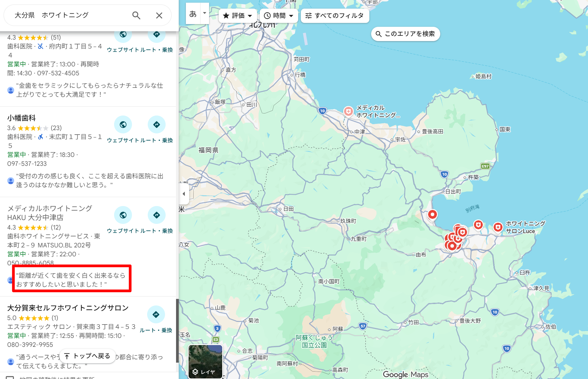Image resolution: width=588 pixels, height=379 pixels.
Task: Click このエリアを検索 button
Action: 405,34
